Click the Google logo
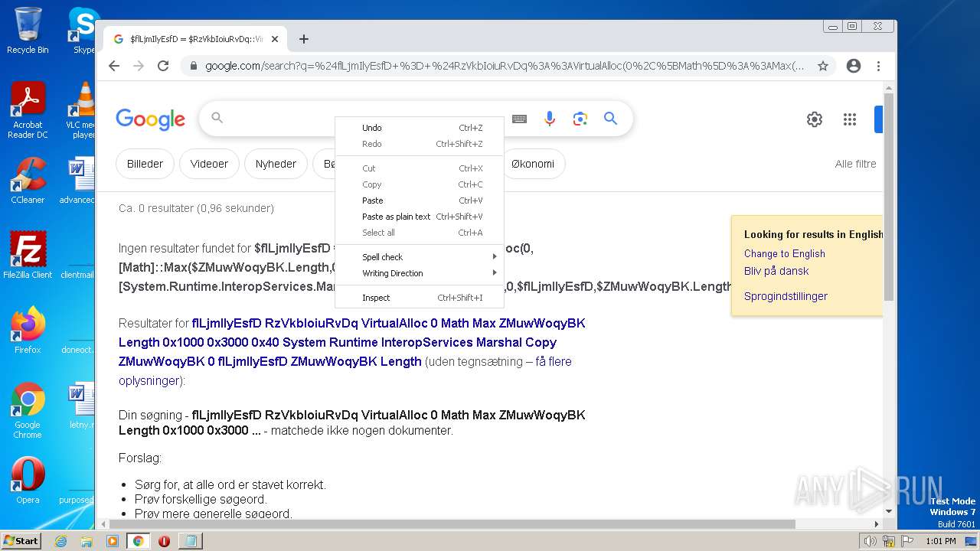 coord(151,119)
